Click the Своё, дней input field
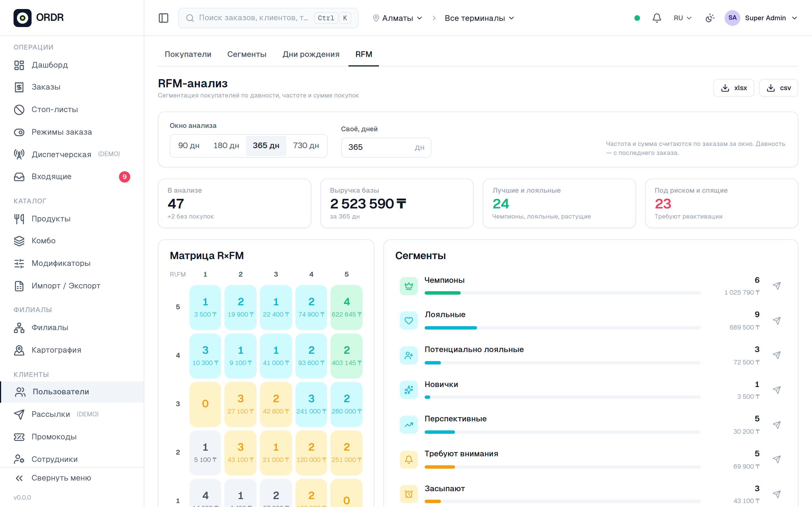This screenshot has height=507, width=812. [x=386, y=148]
